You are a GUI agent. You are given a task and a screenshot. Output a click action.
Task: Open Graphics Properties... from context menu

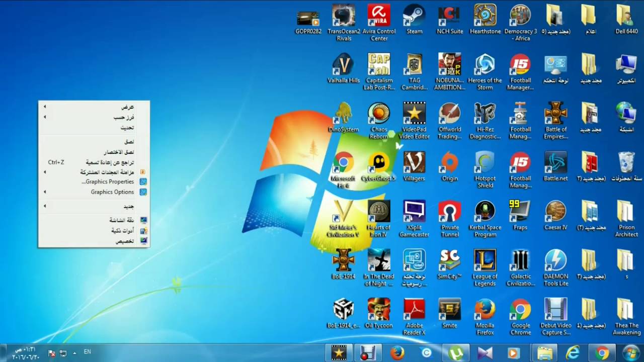(x=94, y=182)
